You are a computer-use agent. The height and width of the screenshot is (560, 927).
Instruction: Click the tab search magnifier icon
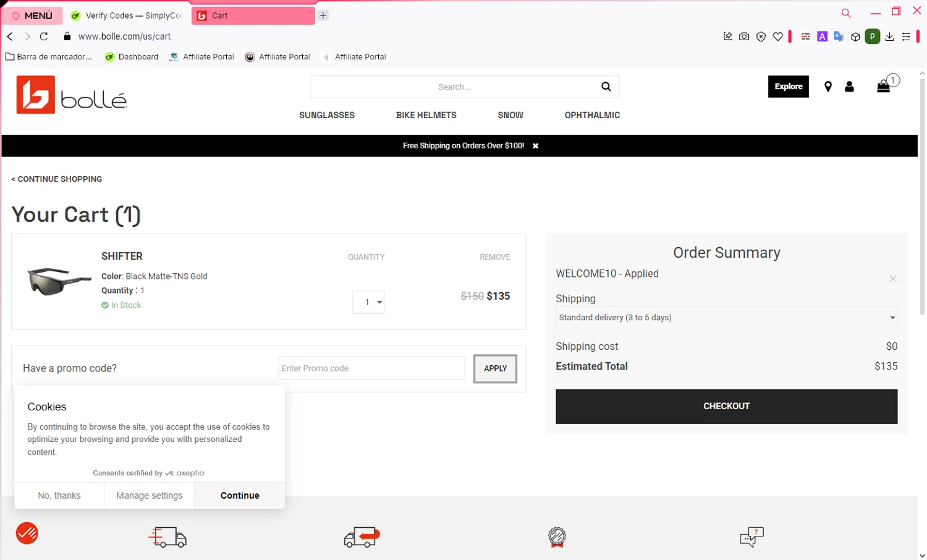coord(846,13)
